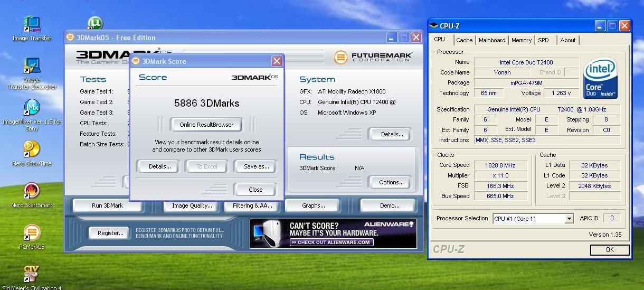Switch to the SPD tab
Image resolution: width=644 pixels, height=290 pixels.
(x=543, y=40)
